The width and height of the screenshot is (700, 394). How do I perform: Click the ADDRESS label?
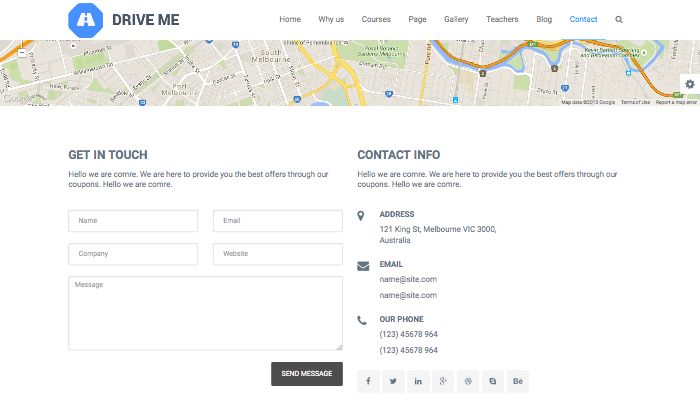pyautogui.click(x=397, y=214)
